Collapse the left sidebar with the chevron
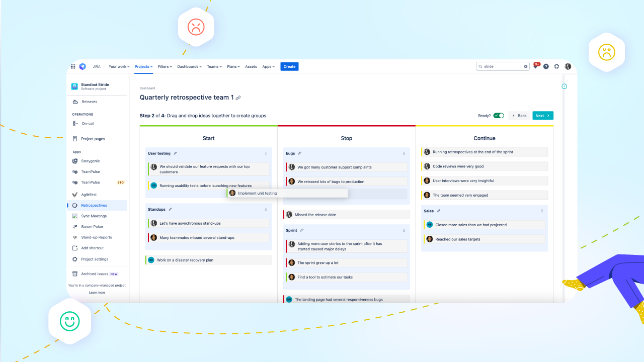 tap(565, 85)
